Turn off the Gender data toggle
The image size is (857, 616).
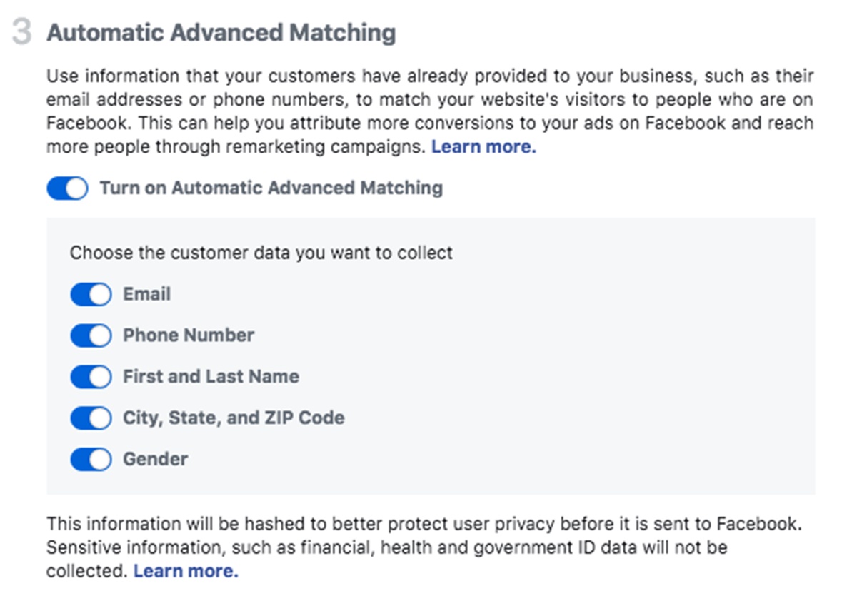click(91, 459)
